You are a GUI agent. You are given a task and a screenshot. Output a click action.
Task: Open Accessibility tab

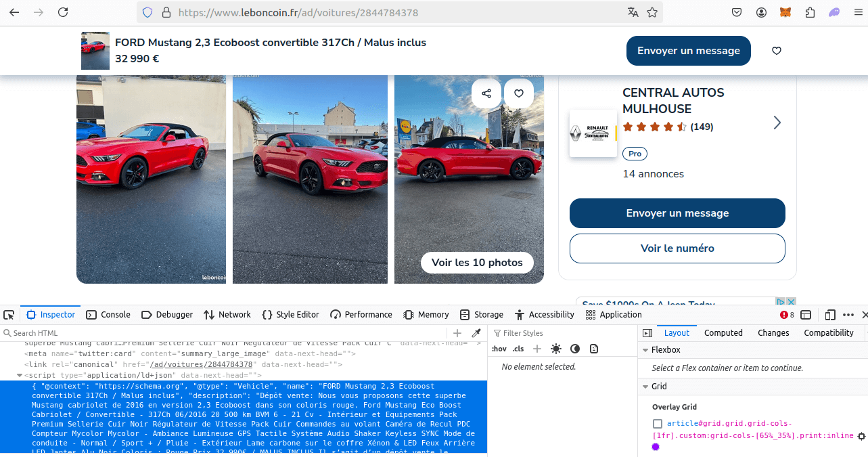point(544,315)
